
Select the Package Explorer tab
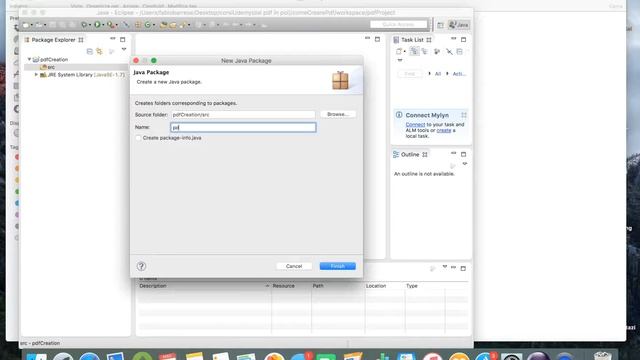53,40
